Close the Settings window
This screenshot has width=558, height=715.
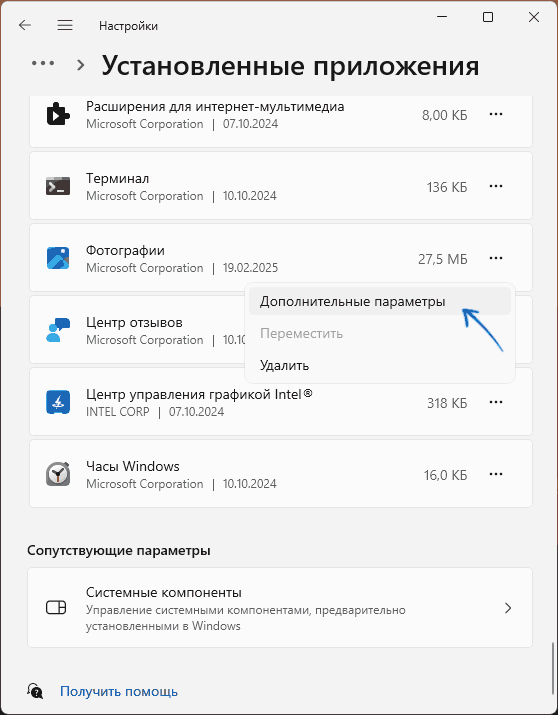[x=534, y=17]
